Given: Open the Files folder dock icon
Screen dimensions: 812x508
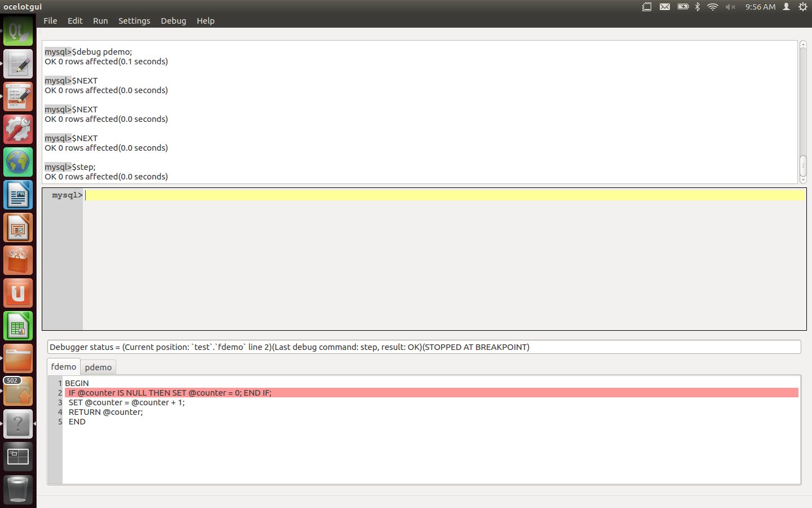Looking at the screenshot, I should (18, 358).
